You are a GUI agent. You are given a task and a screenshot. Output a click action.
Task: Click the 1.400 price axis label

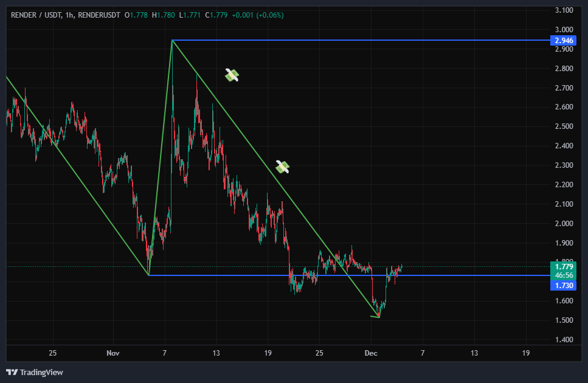coord(564,340)
